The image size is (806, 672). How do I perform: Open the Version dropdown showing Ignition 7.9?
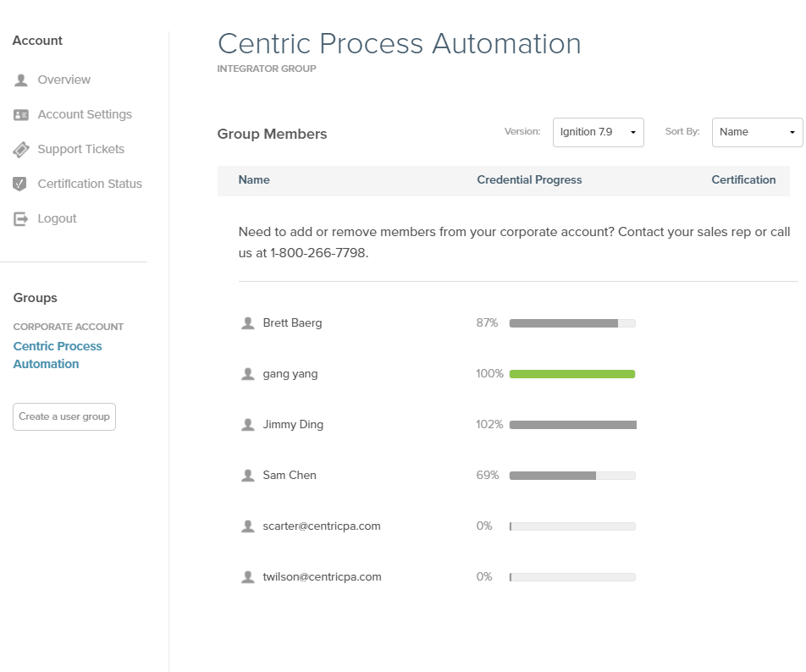599,133
